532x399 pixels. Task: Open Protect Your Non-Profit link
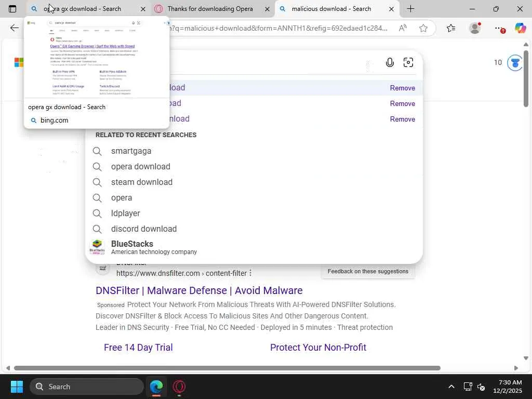[x=318, y=348]
